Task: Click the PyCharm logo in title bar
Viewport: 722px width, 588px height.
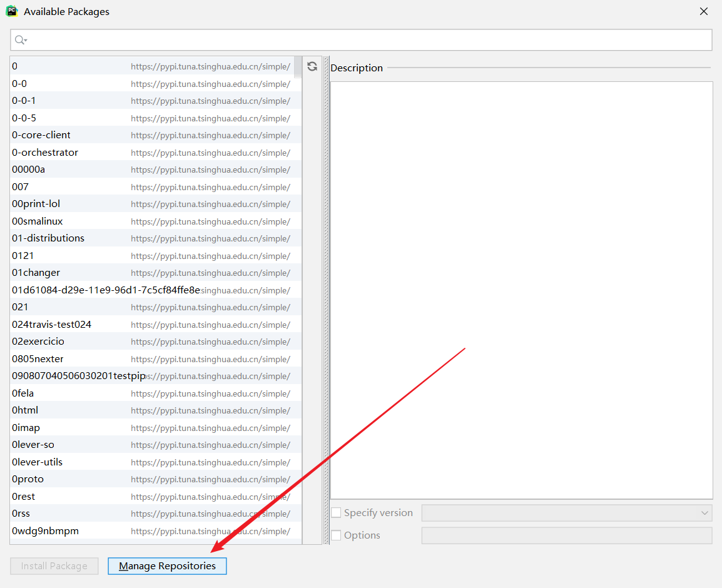Action: point(12,11)
